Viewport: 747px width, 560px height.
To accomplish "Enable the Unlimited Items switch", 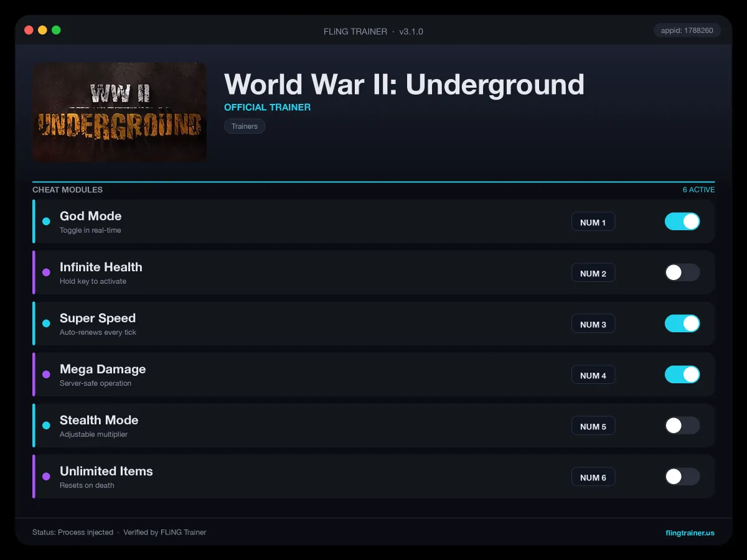I will (x=682, y=477).
